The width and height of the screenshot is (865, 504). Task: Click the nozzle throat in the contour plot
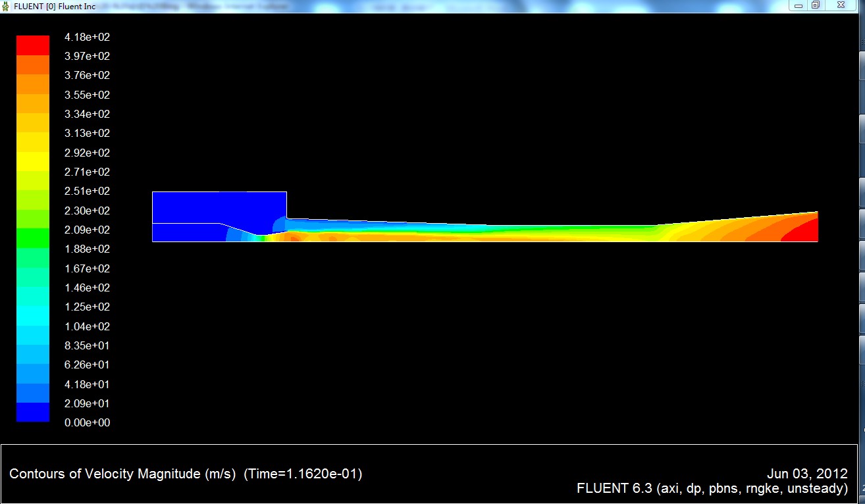click(260, 238)
